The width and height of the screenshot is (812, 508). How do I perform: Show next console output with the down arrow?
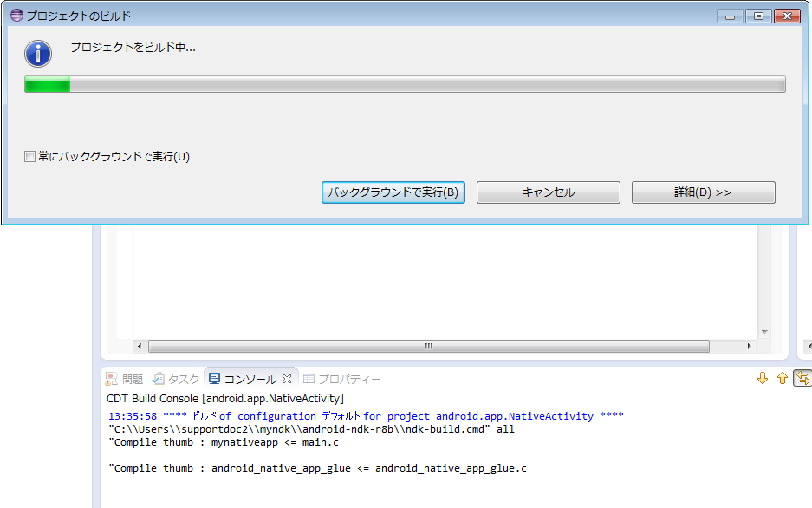point(763,379)
